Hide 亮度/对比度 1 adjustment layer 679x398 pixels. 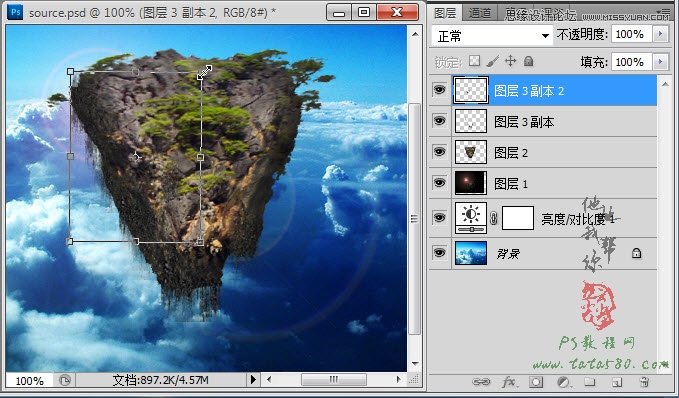pos(440,217)
